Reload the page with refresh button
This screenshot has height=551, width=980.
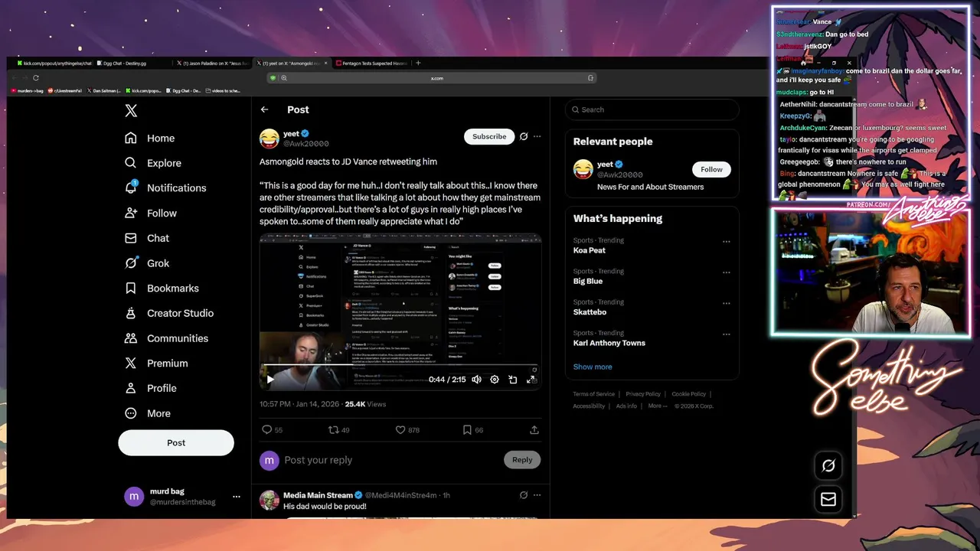pyautogui.click(x=35, y=77)
